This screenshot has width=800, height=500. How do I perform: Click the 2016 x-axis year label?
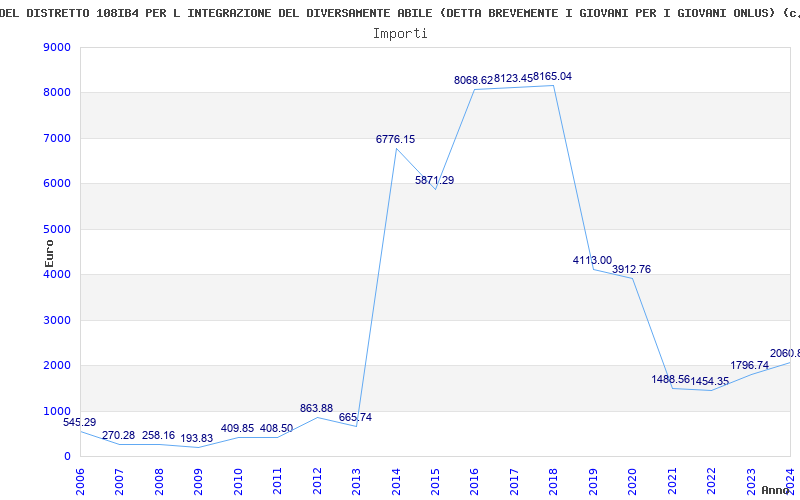[x=474, y=481]
